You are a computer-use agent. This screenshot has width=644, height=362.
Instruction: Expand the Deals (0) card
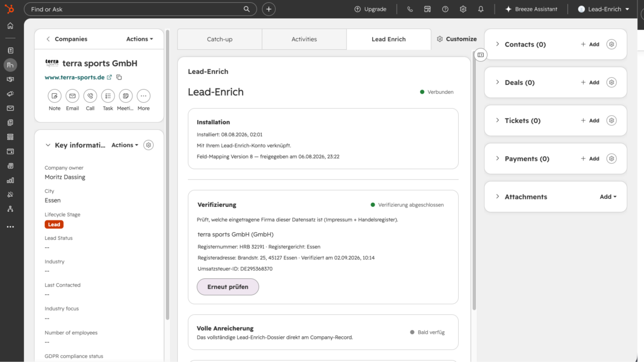[497, 83]
